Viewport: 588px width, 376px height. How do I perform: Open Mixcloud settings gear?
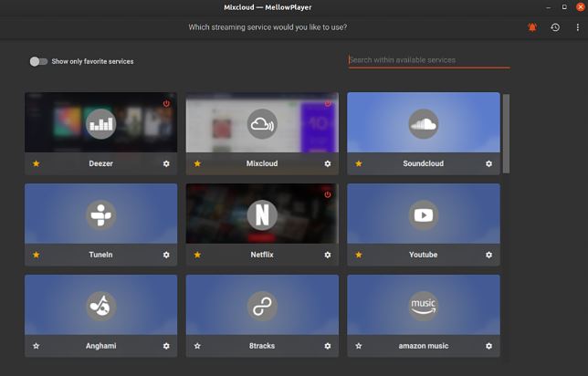pyautogui.click(x=328, y=163)
